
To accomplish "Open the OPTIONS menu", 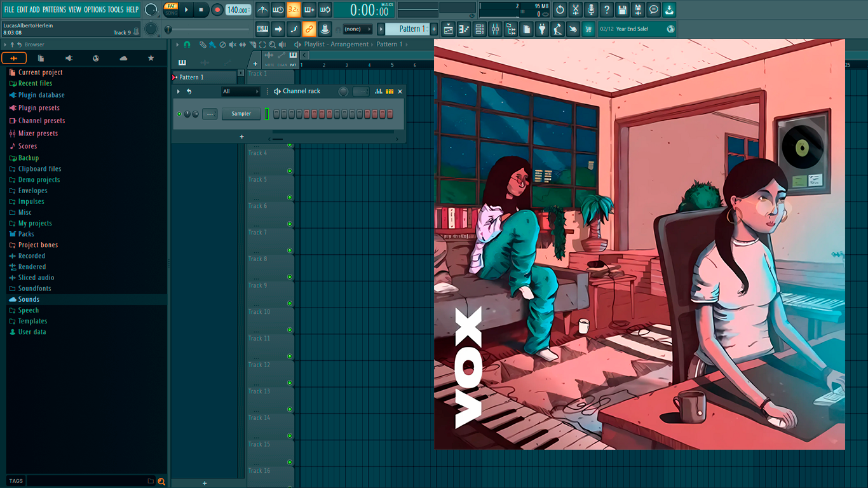I will tap(95, 10).
